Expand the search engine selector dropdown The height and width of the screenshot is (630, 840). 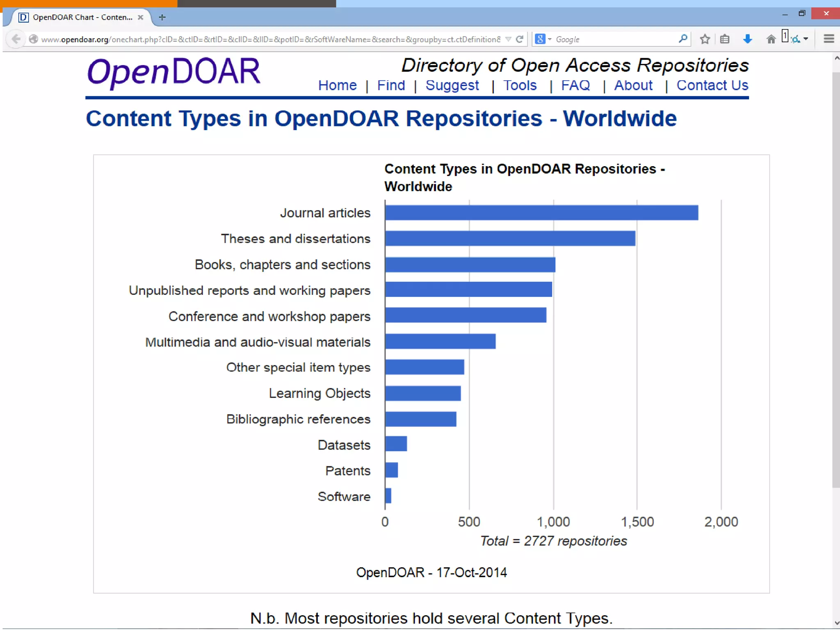550,39
